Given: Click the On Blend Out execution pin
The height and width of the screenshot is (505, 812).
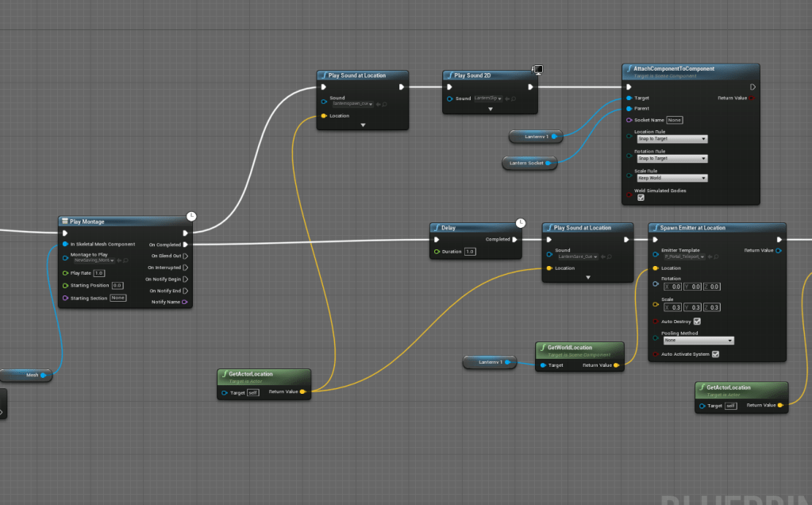Looking at the screenshot, I should [x=185, y=256].
